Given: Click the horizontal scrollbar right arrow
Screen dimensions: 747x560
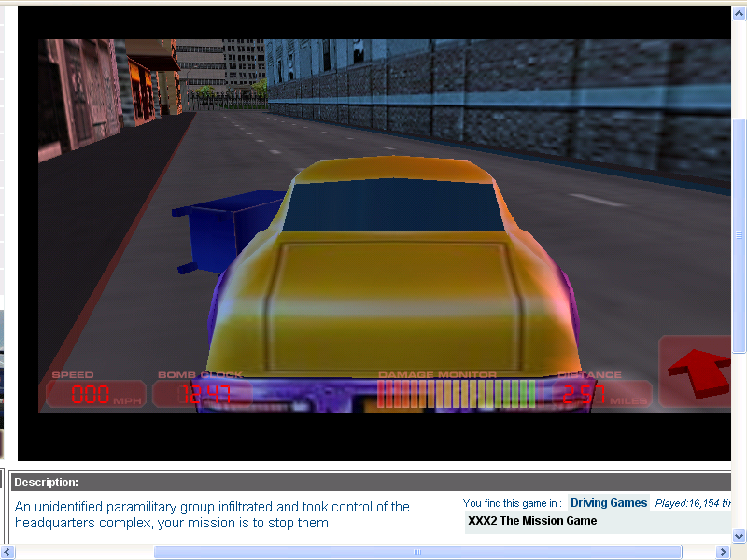Looking at the screenshot, I should pyautogui.click(x=723, y=552).
